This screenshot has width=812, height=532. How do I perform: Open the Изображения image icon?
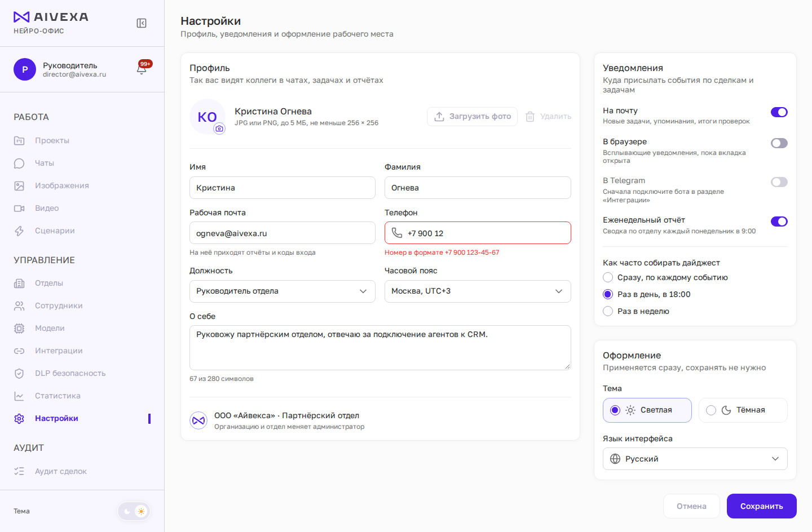click(19, 185)
